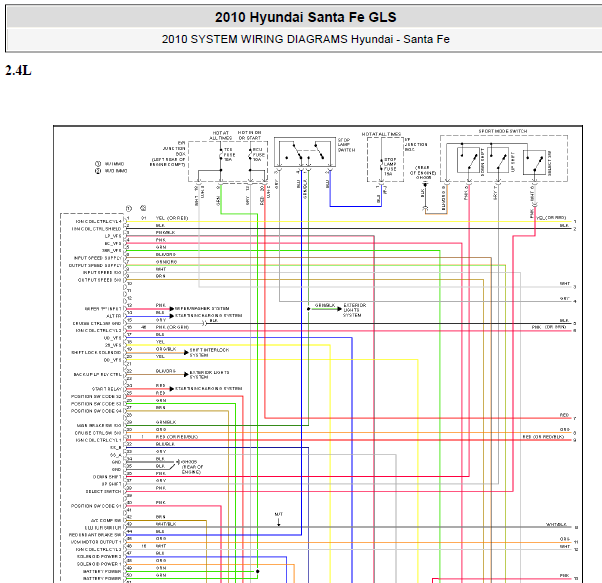Click 'STARTING/CHARGING SYSTEM' next to ALT FR

coord(208,315)
